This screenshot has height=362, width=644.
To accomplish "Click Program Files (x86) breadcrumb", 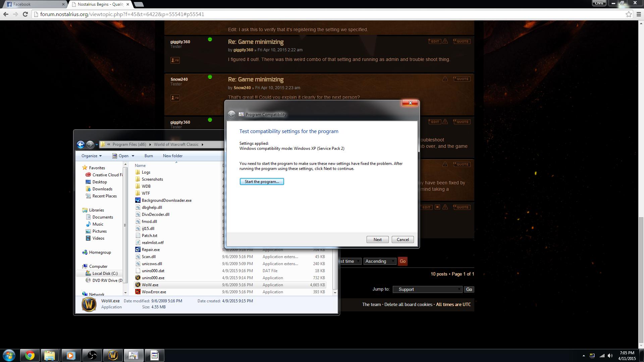I will click(x=129, y=144).
